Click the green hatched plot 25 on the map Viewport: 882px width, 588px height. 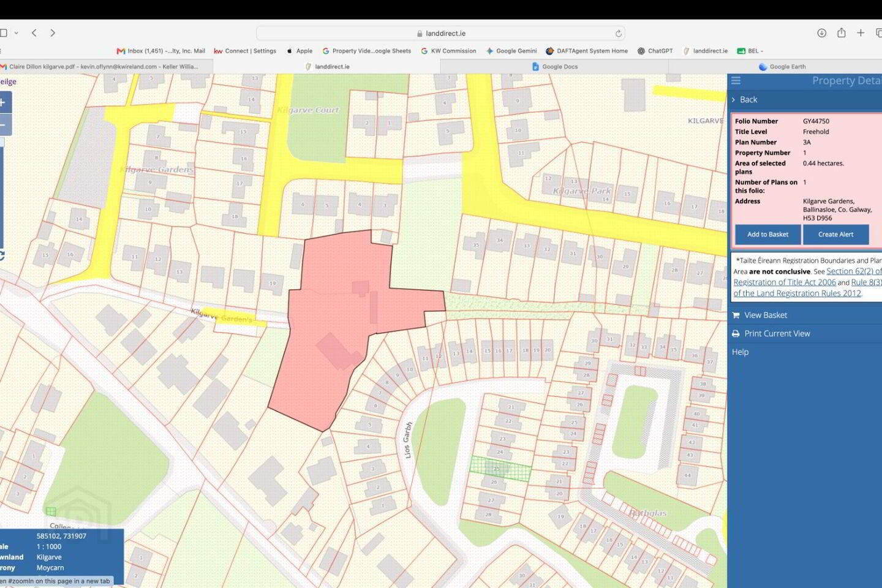pyautogui.click(x=500, y=469)
